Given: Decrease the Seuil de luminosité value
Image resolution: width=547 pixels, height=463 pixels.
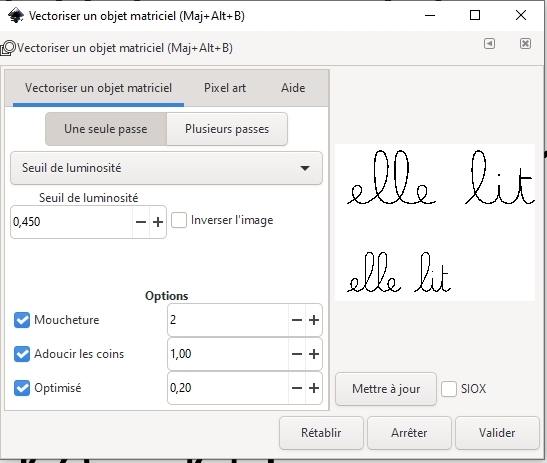Looking at the screenshot, I should 141,222.
